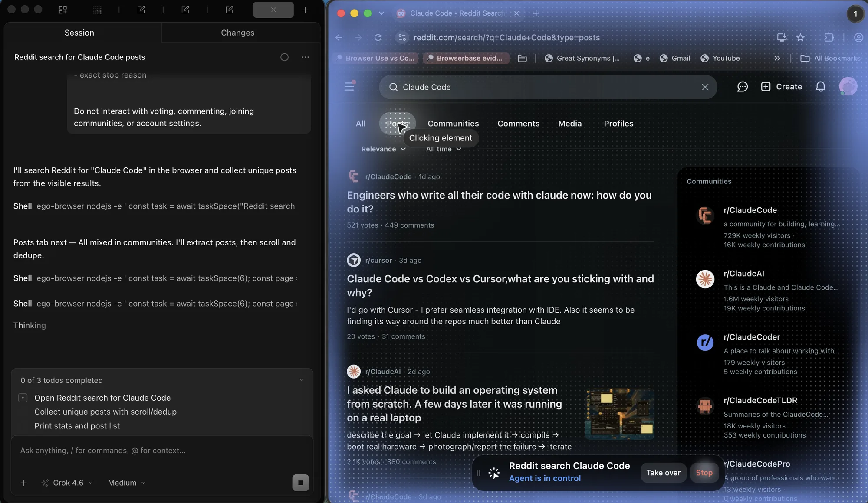Add a new tab in the left window

click(x=305, y=10)
